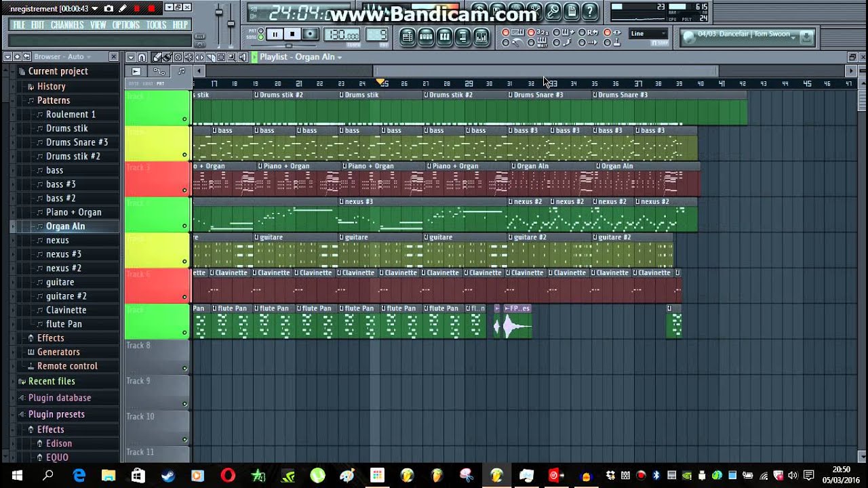Open the OPTIONS menu
The width and height of the screenshot is (868, 488).
pos(125,25)
